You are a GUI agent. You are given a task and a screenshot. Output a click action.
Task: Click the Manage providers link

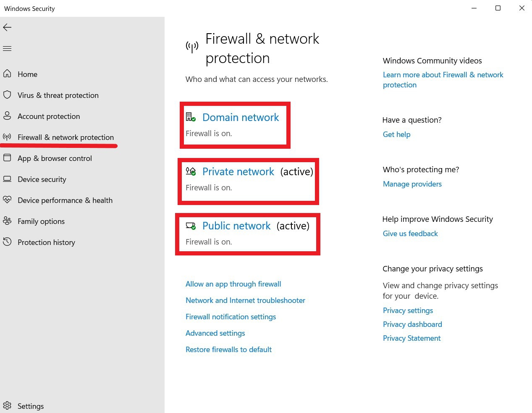click(x=412, y=184)
